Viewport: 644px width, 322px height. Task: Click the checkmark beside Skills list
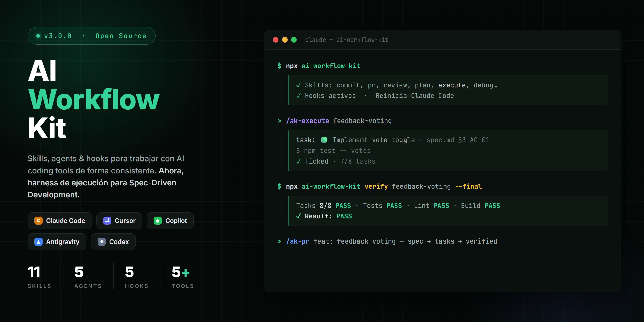(298, 85)
